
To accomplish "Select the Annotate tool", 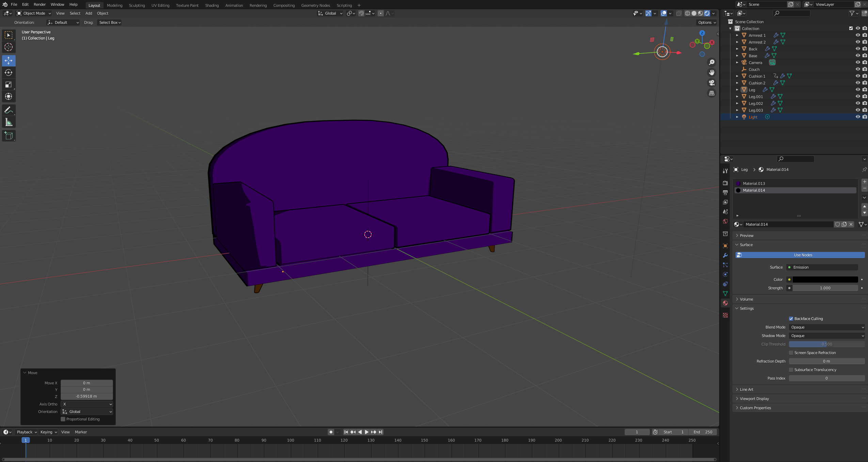I will tap(9, 110).
